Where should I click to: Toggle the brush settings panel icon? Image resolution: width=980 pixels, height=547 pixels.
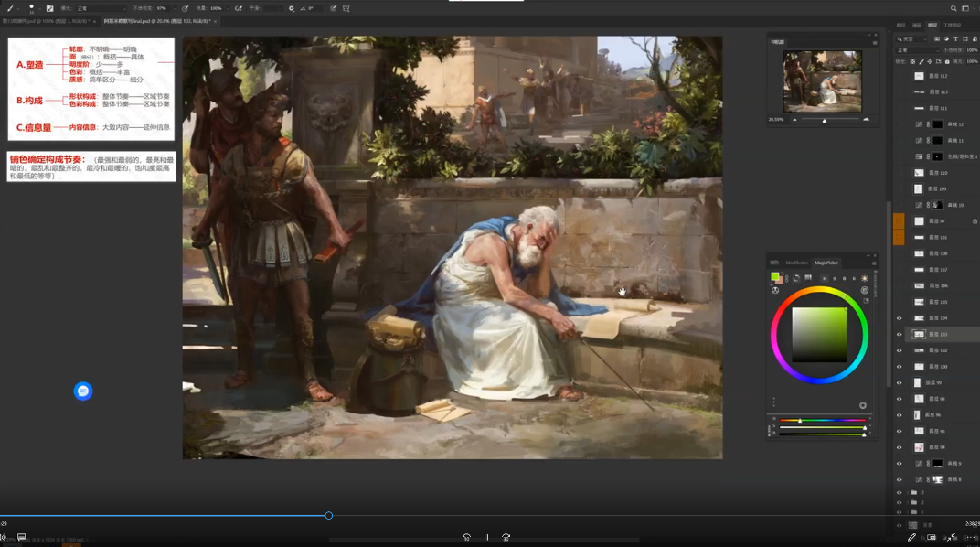(x=50, y=9)
